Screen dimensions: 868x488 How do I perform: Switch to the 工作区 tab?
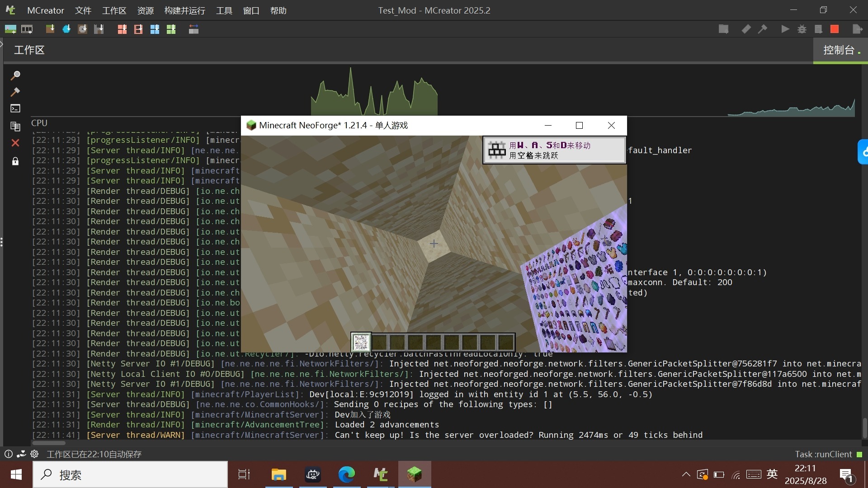point(29,50)
